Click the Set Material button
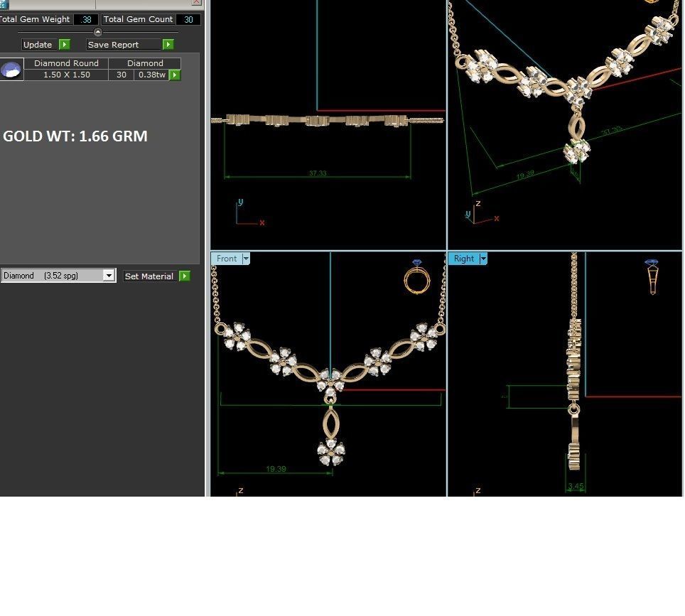This screenshot has width=685, height=616. (x=149, y=276)
